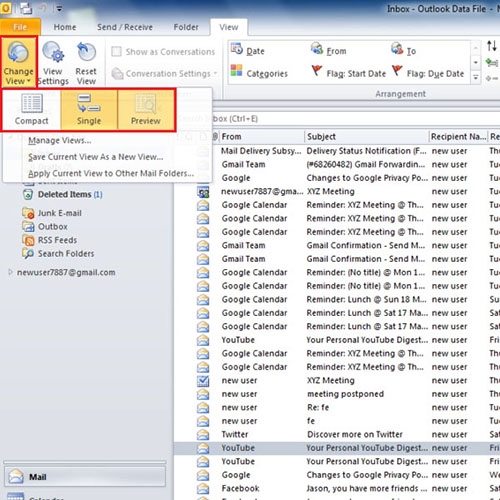Open the 'Re: fe' message
The image size is (500, 500).
(x=337, y=407)
